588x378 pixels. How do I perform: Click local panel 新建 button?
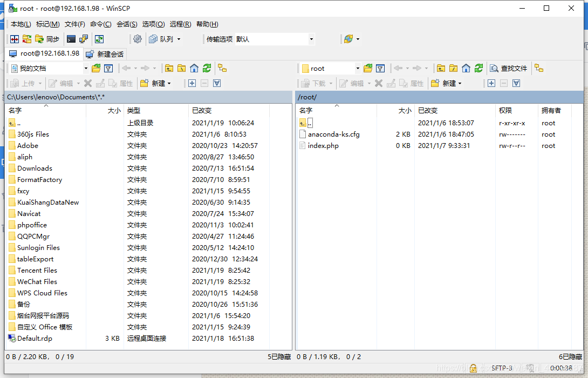153,83
